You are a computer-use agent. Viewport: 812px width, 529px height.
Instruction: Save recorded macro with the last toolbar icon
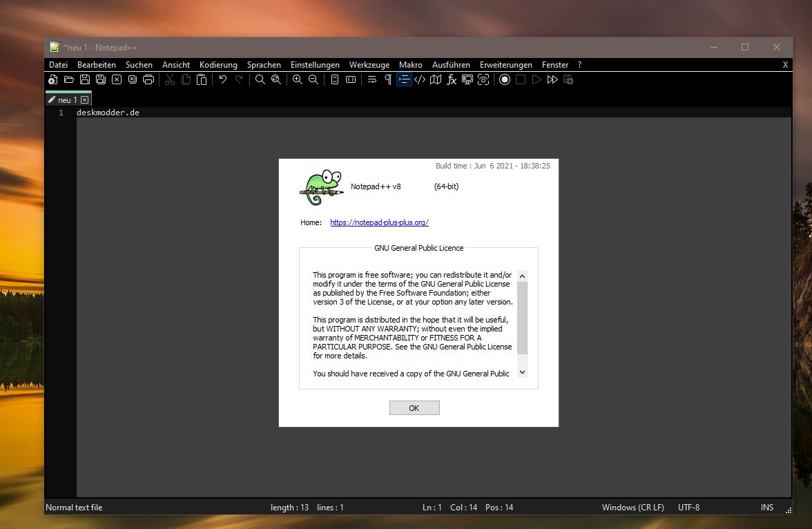point(568,79)
